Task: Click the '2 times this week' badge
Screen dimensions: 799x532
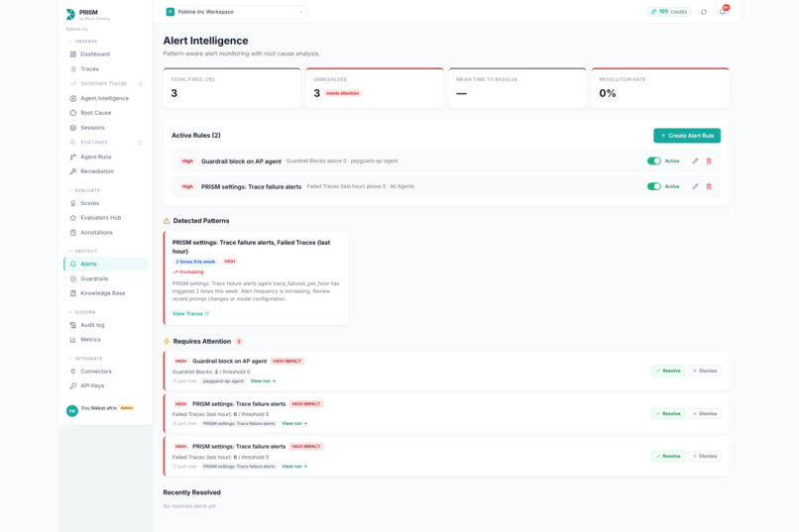Action: (x=195, y=262)
